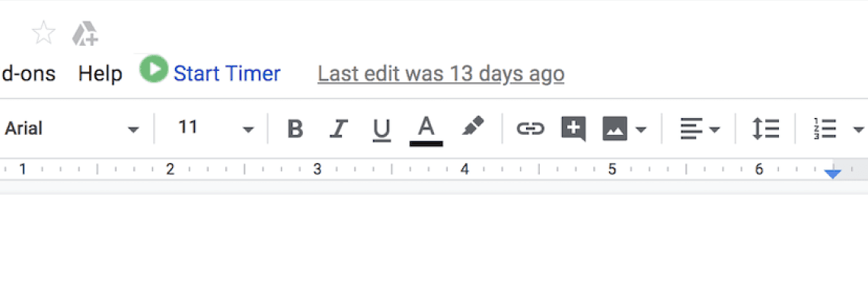The width and height of the screenshot is (868, 294).
Task: Open line spacing options
Action: click(765, 129)
